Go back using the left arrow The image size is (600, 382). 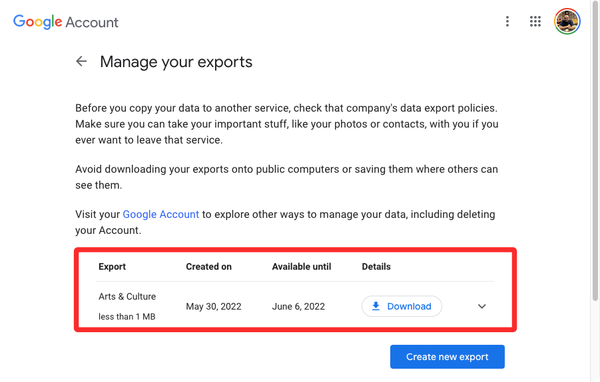click(81, 61)
